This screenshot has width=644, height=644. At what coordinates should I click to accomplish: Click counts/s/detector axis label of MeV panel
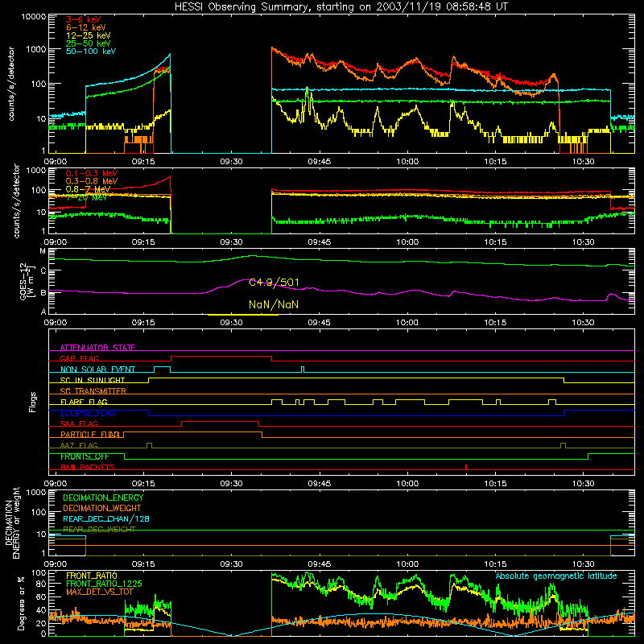coord(16,200)
